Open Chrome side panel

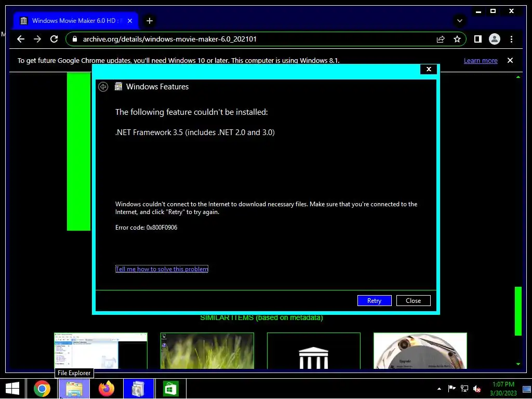pyautogui.click(x=478, y=39)
